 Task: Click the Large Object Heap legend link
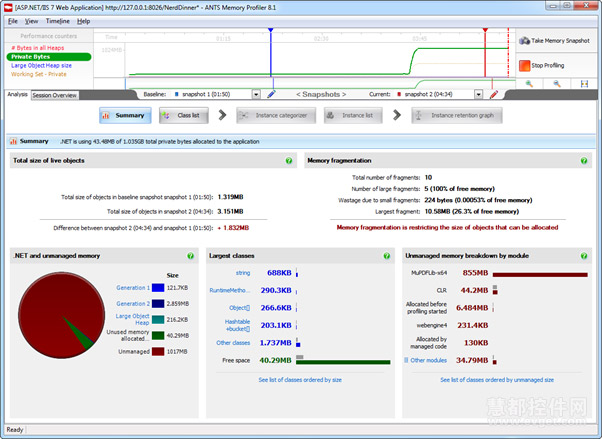click(x=132, y=319)
